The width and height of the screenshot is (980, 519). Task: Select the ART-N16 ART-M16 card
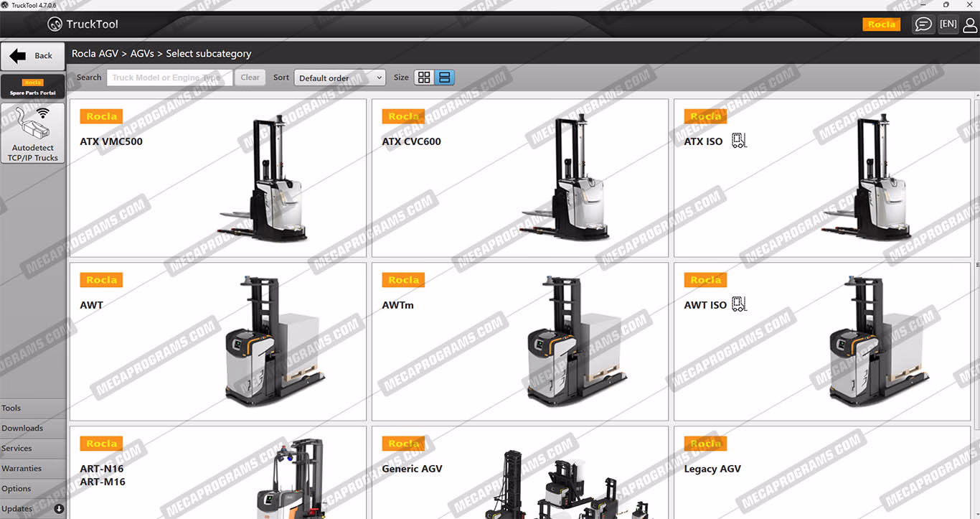[x=218, y=472]
